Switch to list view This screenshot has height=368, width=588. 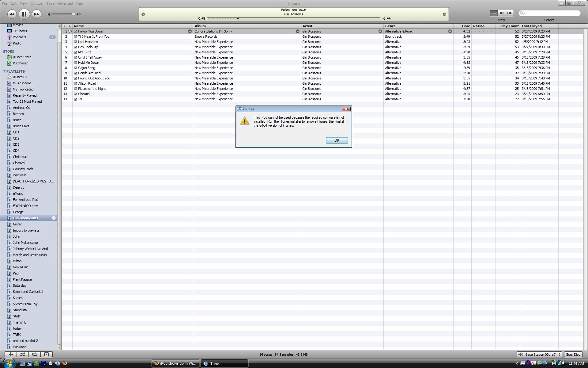click(x=494, y=13)
